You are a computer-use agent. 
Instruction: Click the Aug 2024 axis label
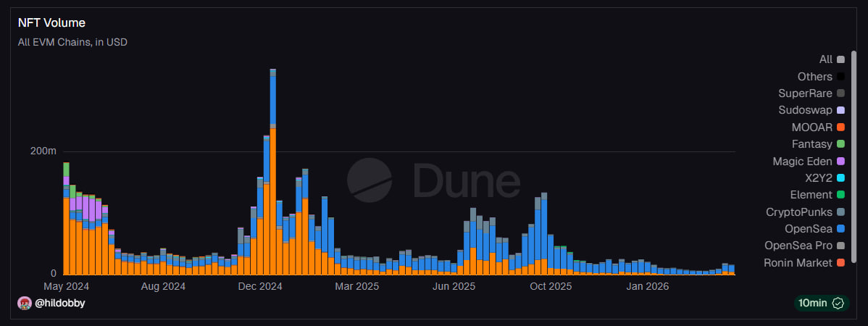pyautogui.click(x=162, y=286)
